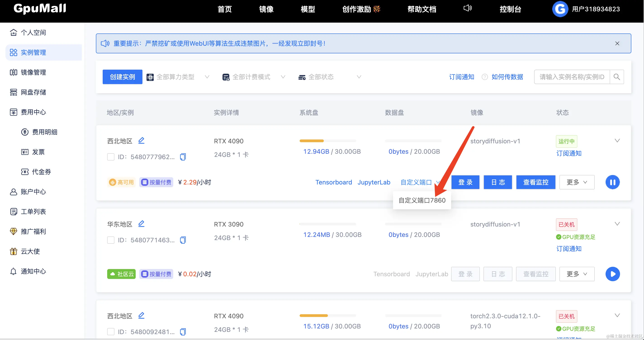Open 个人空间 in sidebar

(x=43, y=33)
